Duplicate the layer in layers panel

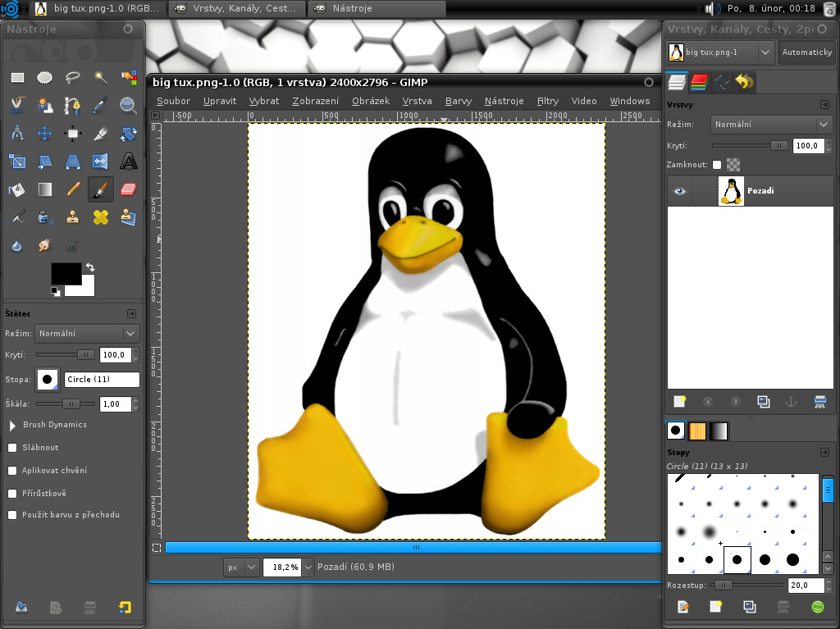click(x=764, y=402)
